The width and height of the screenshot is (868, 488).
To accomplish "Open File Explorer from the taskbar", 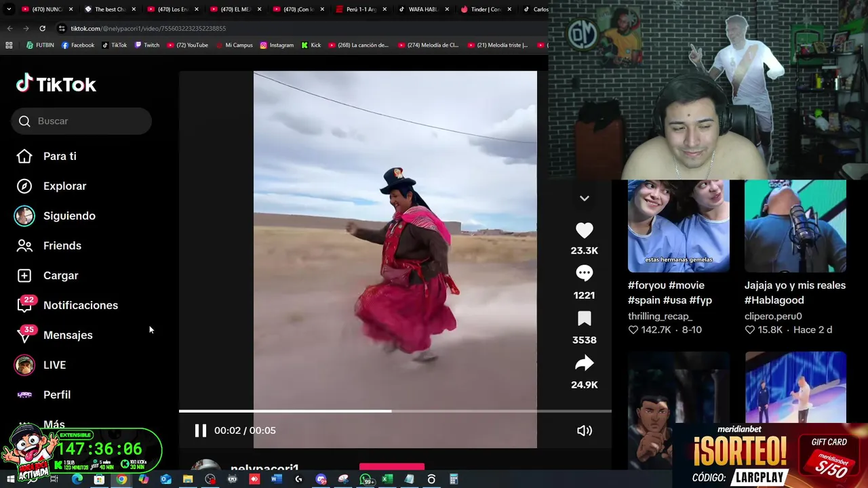I will [x=188, y=479].
